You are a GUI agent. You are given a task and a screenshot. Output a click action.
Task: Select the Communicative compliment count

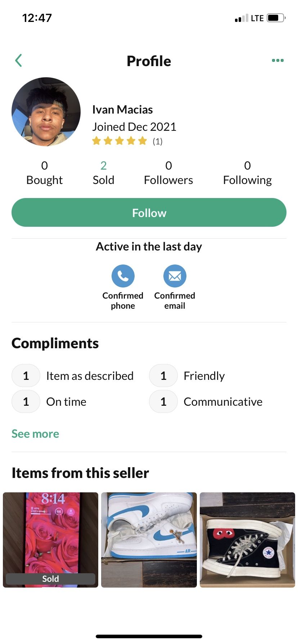pos(163,402)
